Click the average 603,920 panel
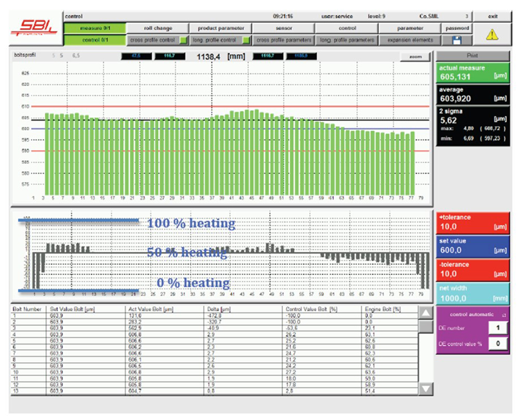Viewport: 521px width, 420px height. 473,95
